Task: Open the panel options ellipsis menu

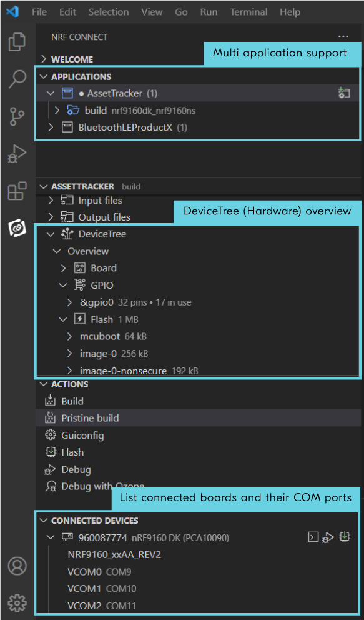Action: tap(343, 36)
